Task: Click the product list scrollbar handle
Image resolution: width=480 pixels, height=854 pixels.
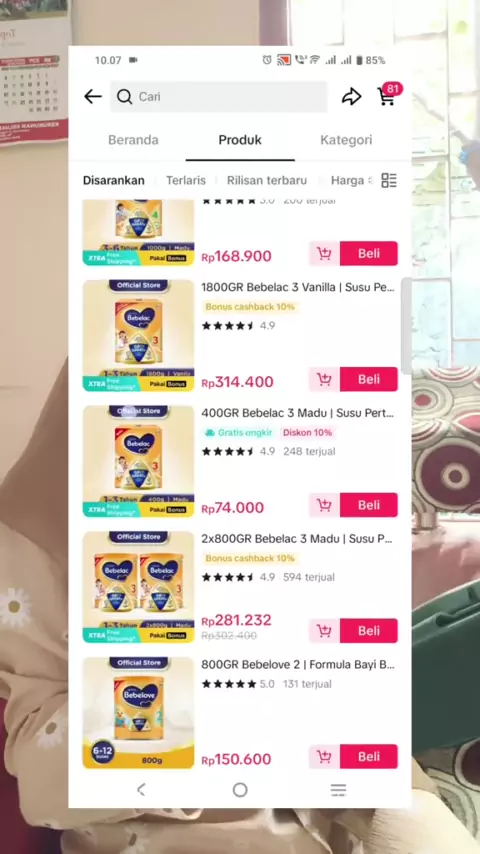Action: pos(406,326)
